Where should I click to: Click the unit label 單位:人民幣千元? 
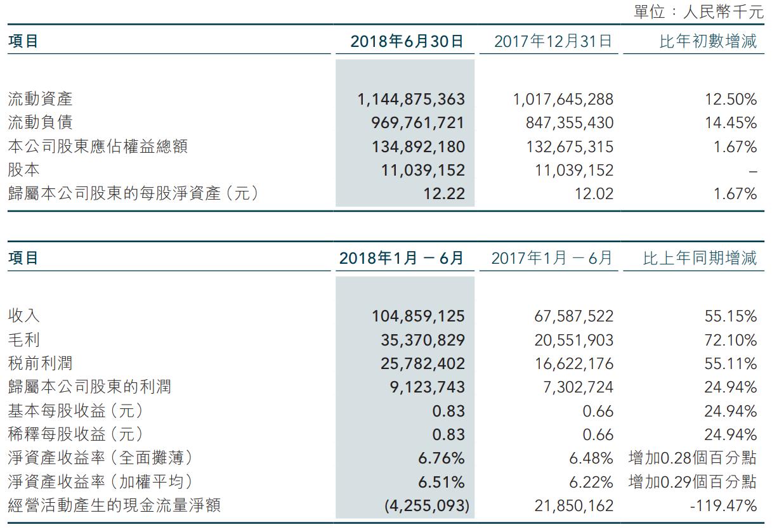pyautogui.click(x=698, y=11)
